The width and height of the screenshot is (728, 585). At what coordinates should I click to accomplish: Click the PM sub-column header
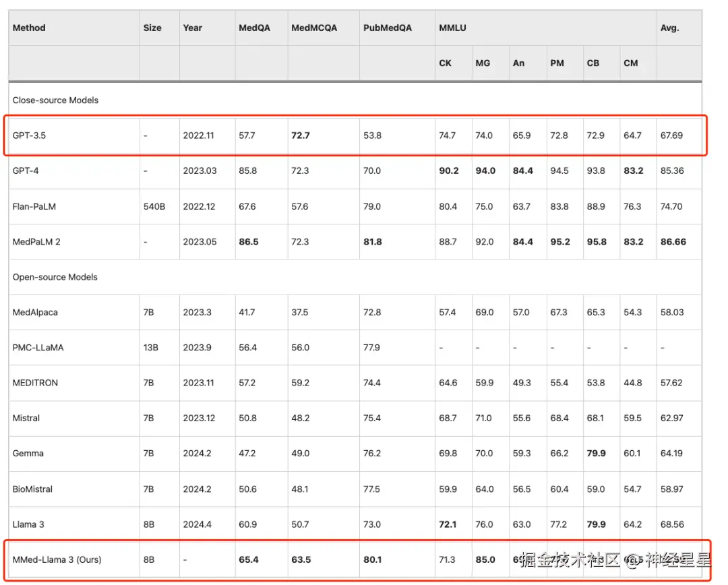tap(557, 63)
